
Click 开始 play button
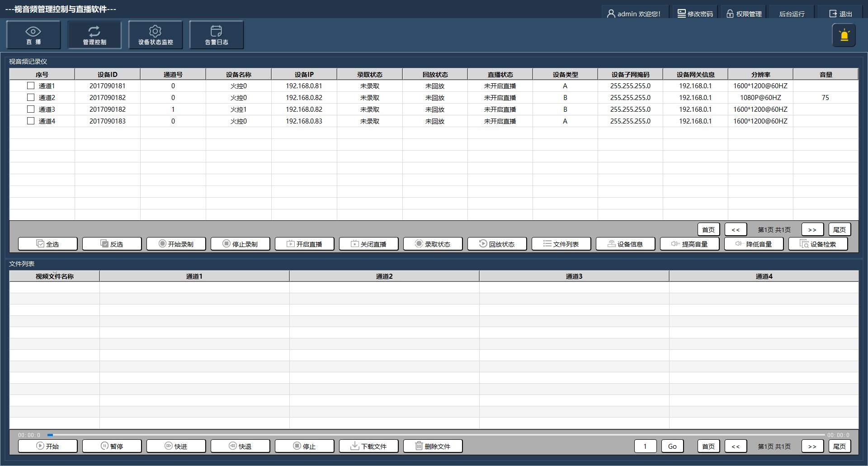point(48,446)
